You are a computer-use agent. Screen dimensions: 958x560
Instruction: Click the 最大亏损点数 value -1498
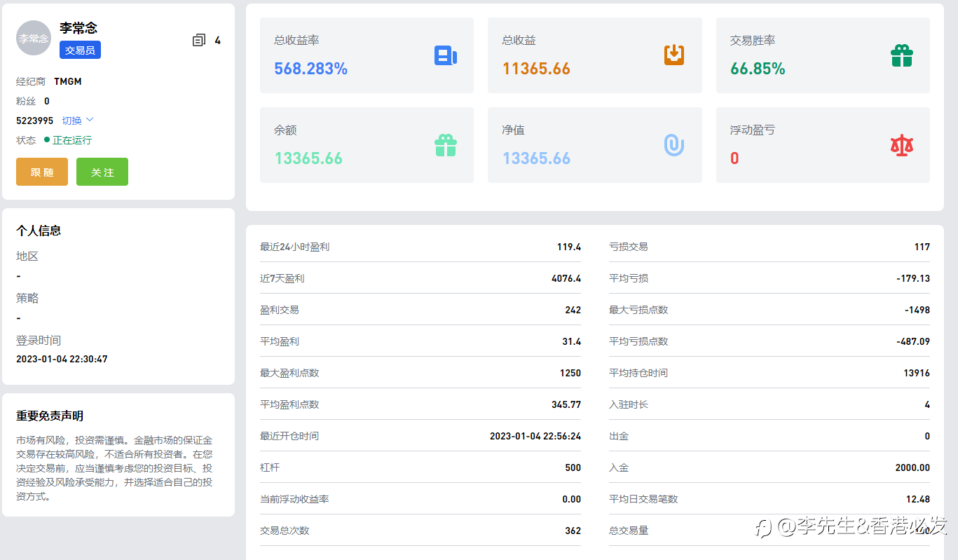(917, 310)
